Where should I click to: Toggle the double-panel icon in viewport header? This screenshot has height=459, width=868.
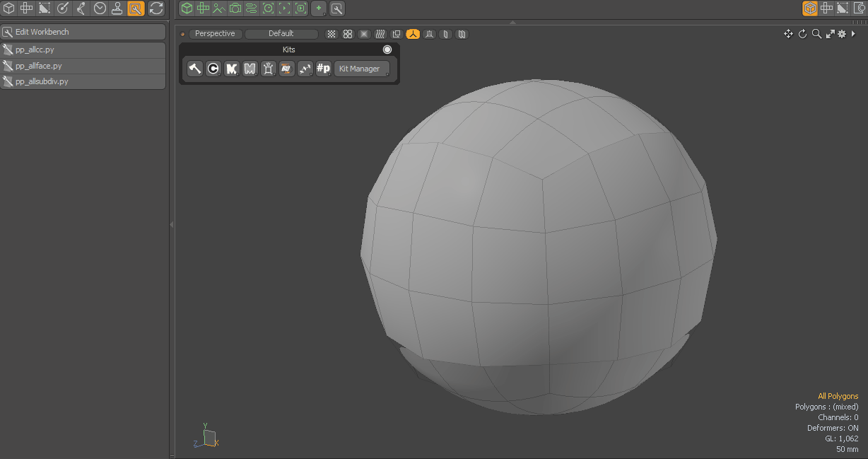462,34
